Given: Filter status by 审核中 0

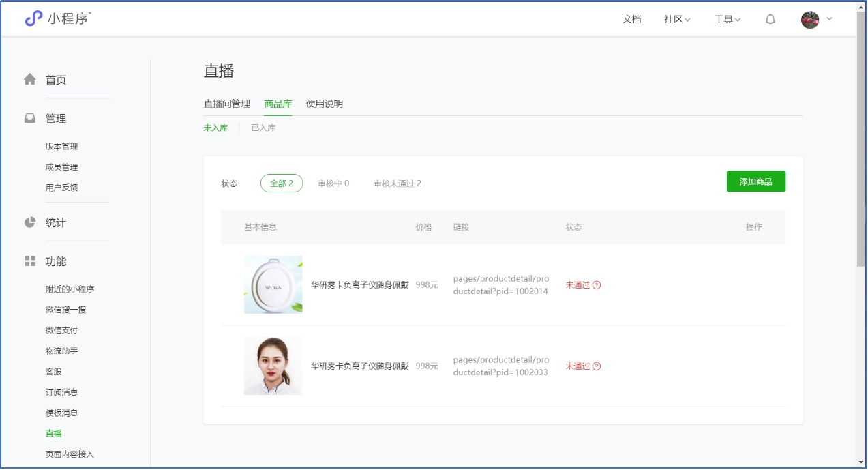Looking at the screenshot, I should click(333, 183).
